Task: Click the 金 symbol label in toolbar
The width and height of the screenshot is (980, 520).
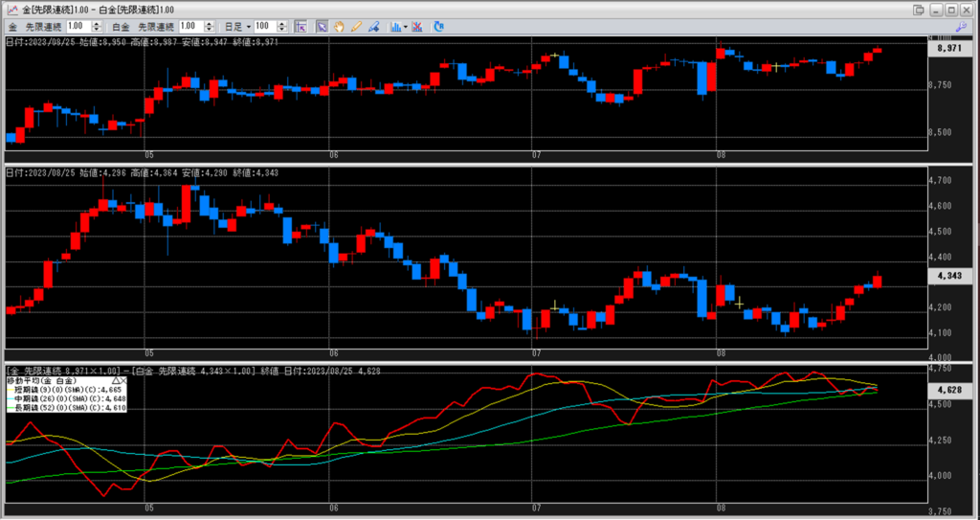Action: click(13, 26)
